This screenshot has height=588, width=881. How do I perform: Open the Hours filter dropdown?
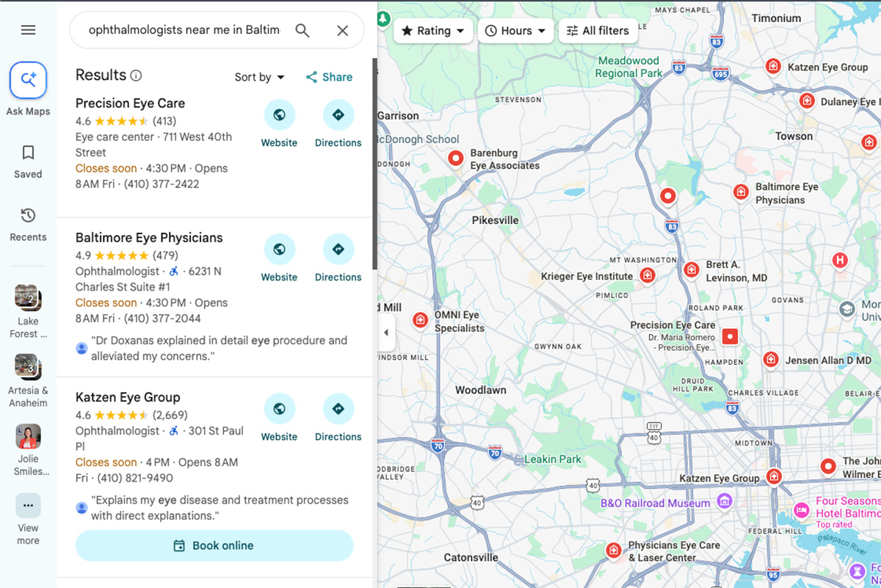point(516,31)
